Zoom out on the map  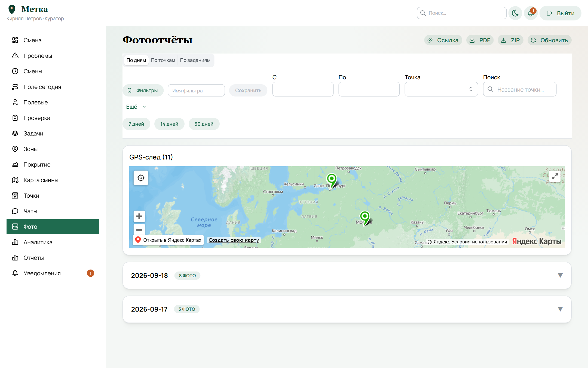pos(139,229)
